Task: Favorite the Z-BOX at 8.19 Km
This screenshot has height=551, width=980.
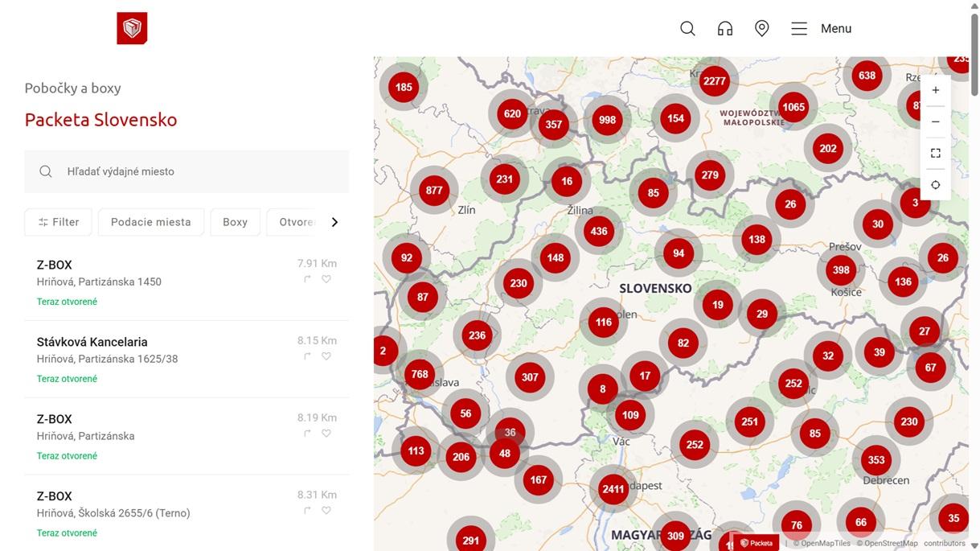Action: click(x=326, y=434)
